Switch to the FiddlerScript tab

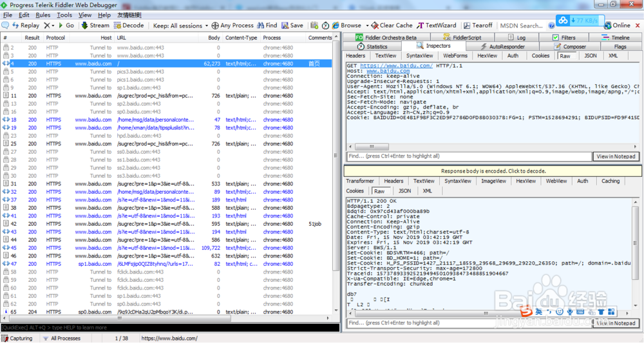(462, 37)
